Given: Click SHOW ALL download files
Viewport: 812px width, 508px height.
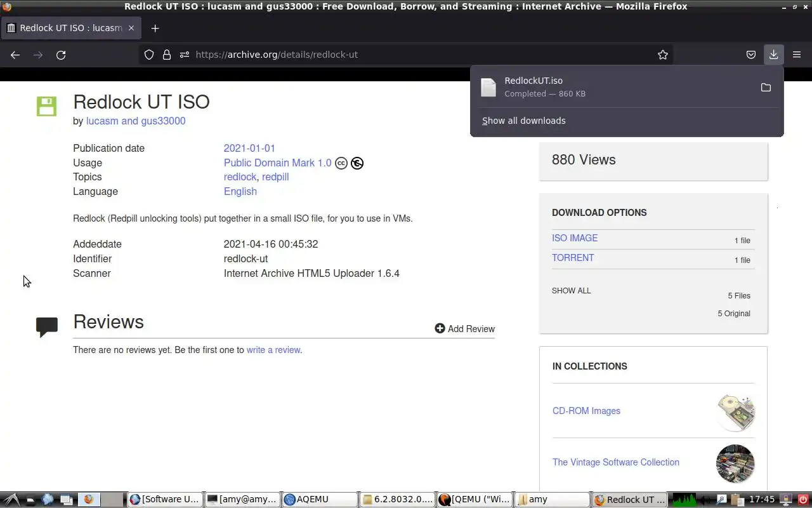Looking at the screenshot, I should coord(571,291).
